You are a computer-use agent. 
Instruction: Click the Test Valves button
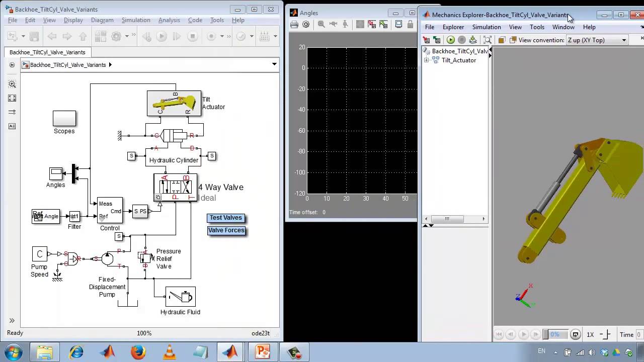pos(226,218)
